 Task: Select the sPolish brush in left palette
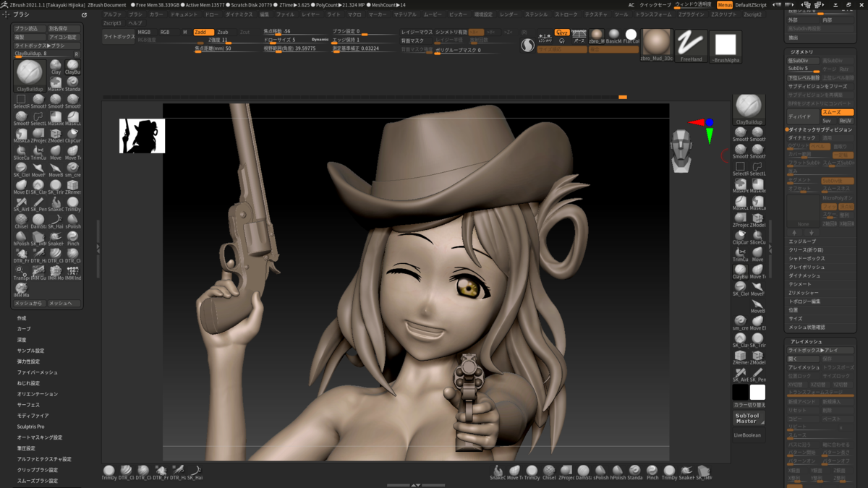(x=72, y=220)
